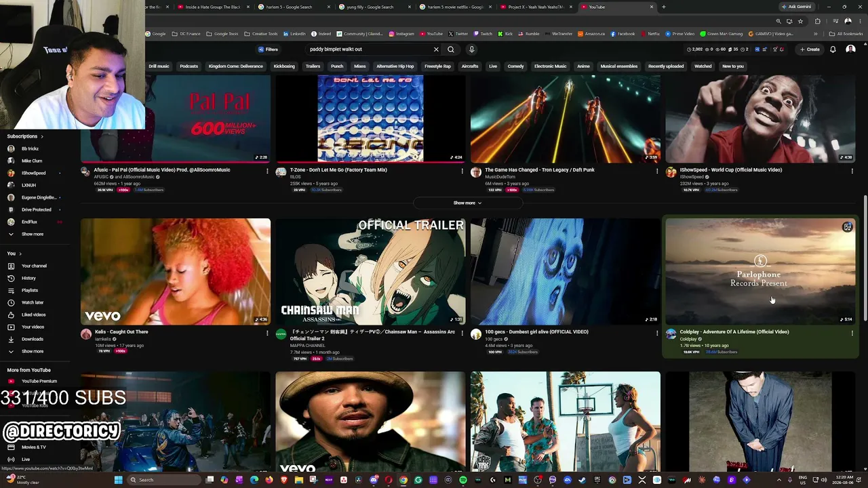Open the Create menu
Viewport: 868px width, 488px height.
[810, 49]
